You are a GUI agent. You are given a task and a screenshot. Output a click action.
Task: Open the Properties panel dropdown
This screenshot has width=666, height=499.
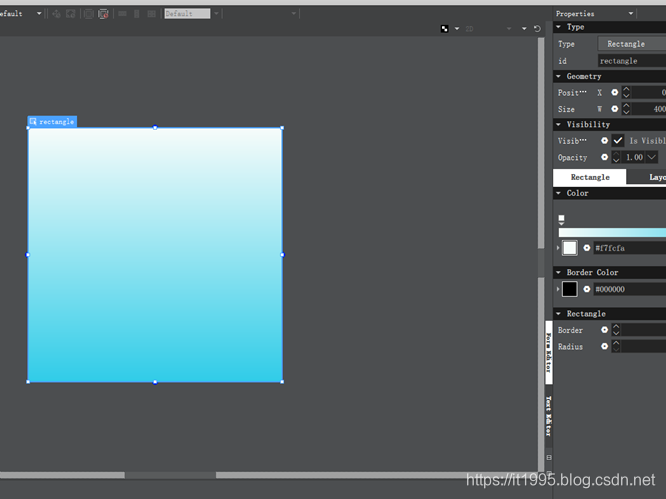(x=631, y=14)
